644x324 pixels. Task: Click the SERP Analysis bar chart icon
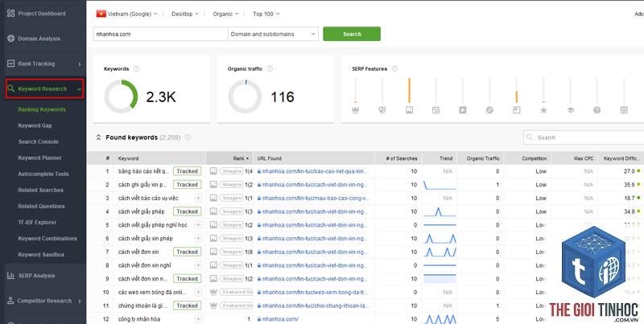point(11,276)
